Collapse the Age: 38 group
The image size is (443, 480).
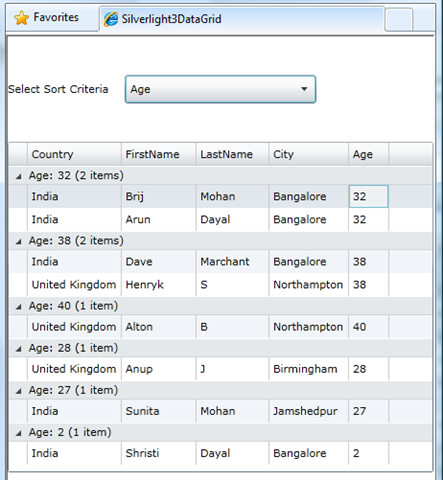pos(19,242)
